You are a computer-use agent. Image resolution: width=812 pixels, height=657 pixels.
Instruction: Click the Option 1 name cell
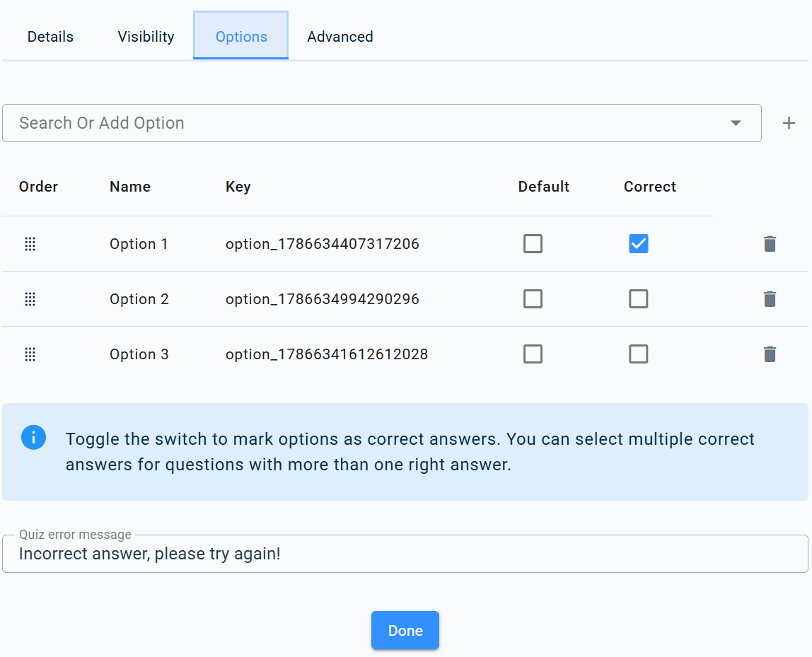[x=139, y=244]
